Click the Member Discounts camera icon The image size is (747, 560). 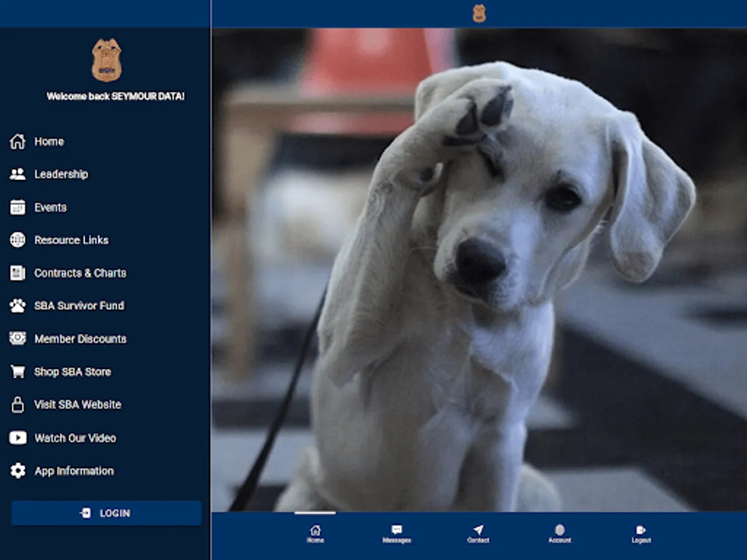(16, 338)
